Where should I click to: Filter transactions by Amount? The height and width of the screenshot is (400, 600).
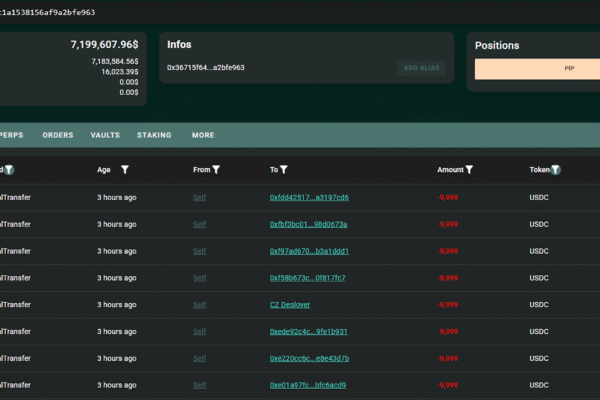[469, 170]
